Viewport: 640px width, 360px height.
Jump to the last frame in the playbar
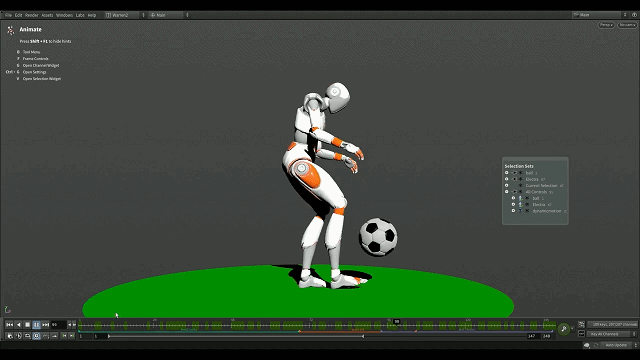45,325
